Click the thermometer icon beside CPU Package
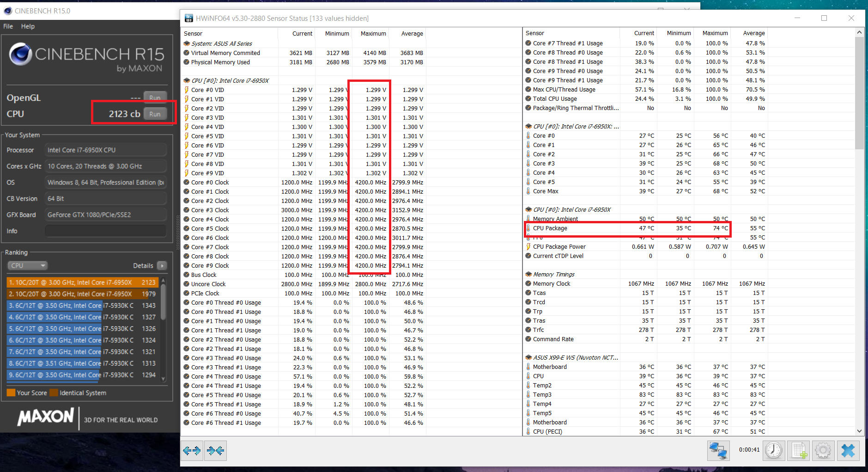 tap(528, 228)
